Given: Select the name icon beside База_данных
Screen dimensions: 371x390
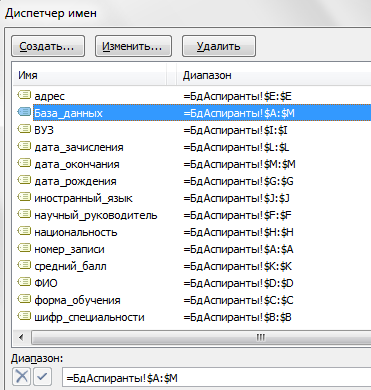Looking at the screenshot, I should coord(24,113).
